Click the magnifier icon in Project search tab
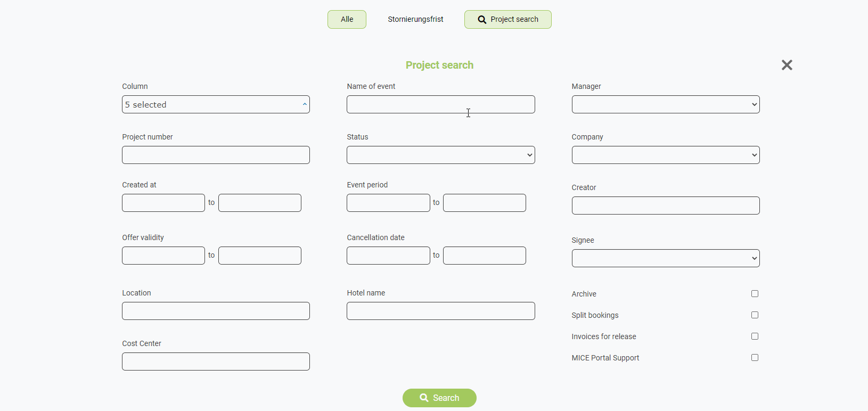This screenshot has height=411, width=868. 482,20
